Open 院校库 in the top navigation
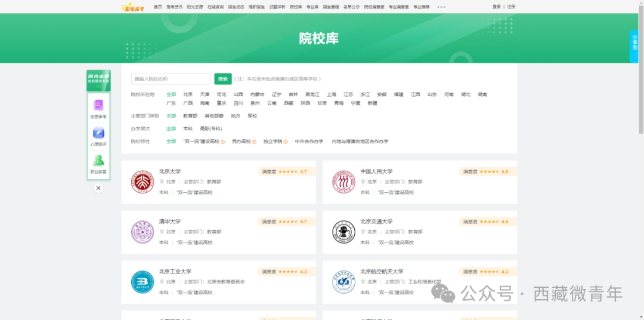 [x=296, y=7]
